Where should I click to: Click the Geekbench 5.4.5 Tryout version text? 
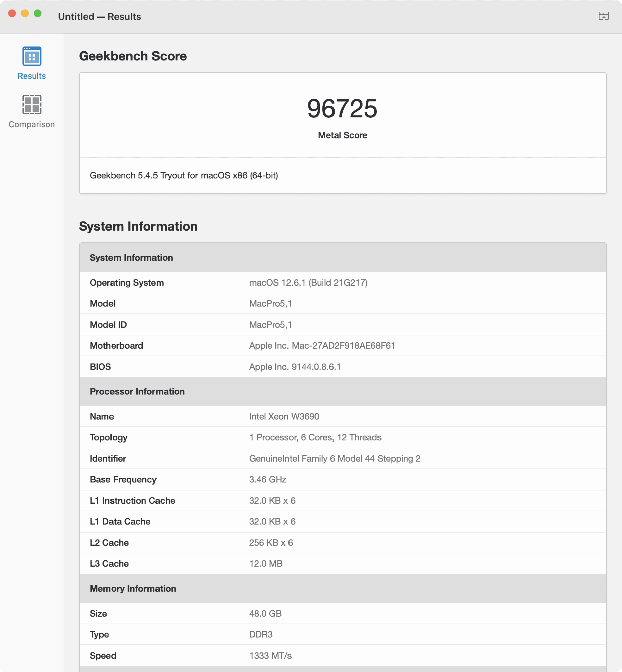tap(184, 175)
